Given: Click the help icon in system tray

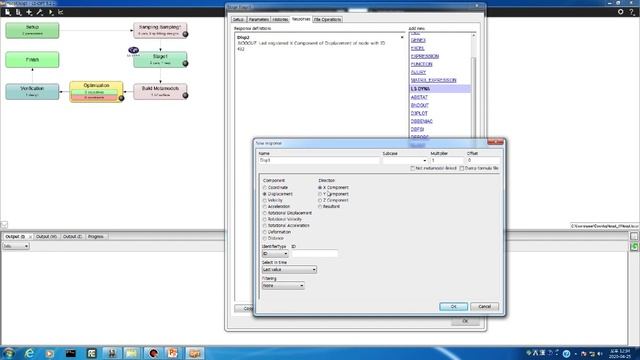Looking at the screenshot, I should click(x=566, y=353).
